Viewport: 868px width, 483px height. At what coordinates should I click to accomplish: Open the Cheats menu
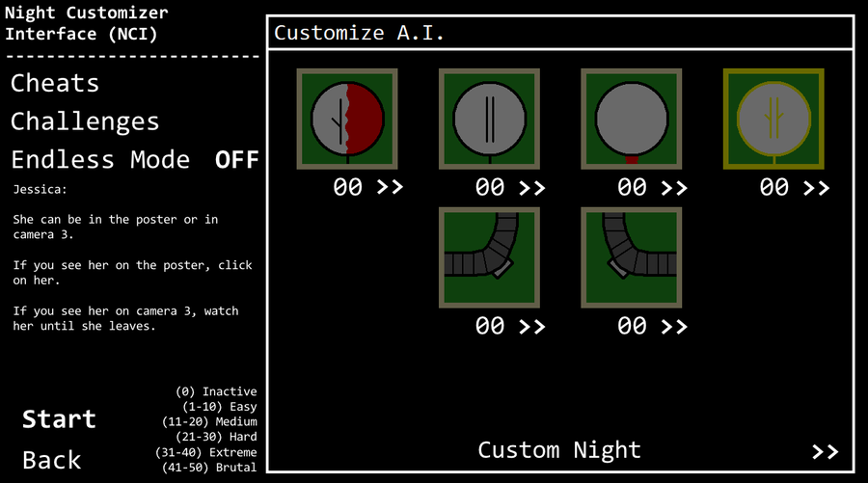pyautogui.click(x=55, y=84)
